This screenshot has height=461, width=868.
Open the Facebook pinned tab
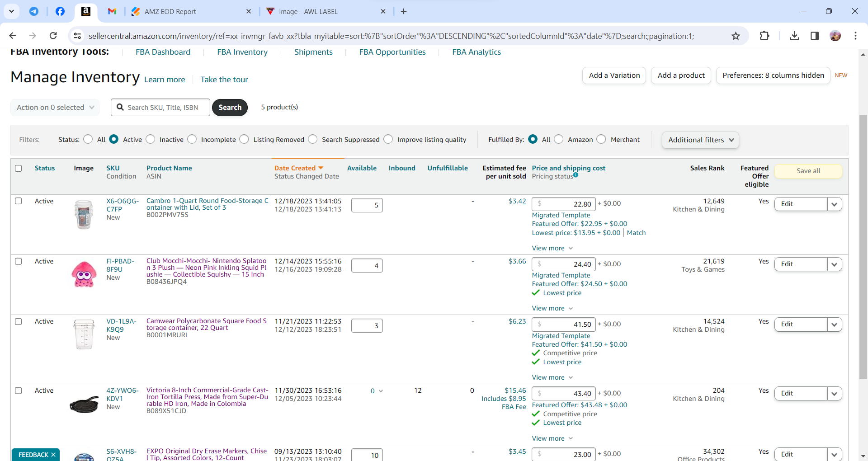pos(60,11)
